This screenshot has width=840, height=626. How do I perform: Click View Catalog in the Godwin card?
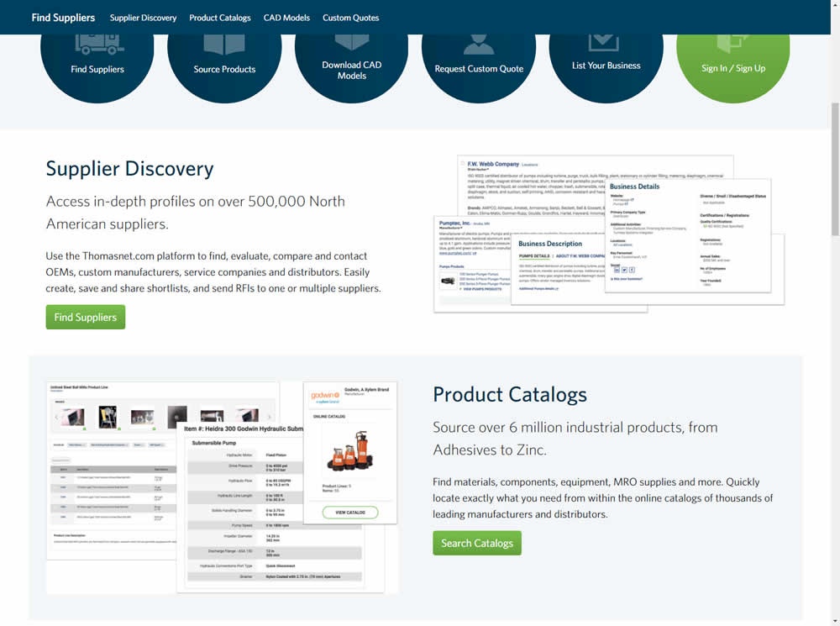(x=349, y=512)
